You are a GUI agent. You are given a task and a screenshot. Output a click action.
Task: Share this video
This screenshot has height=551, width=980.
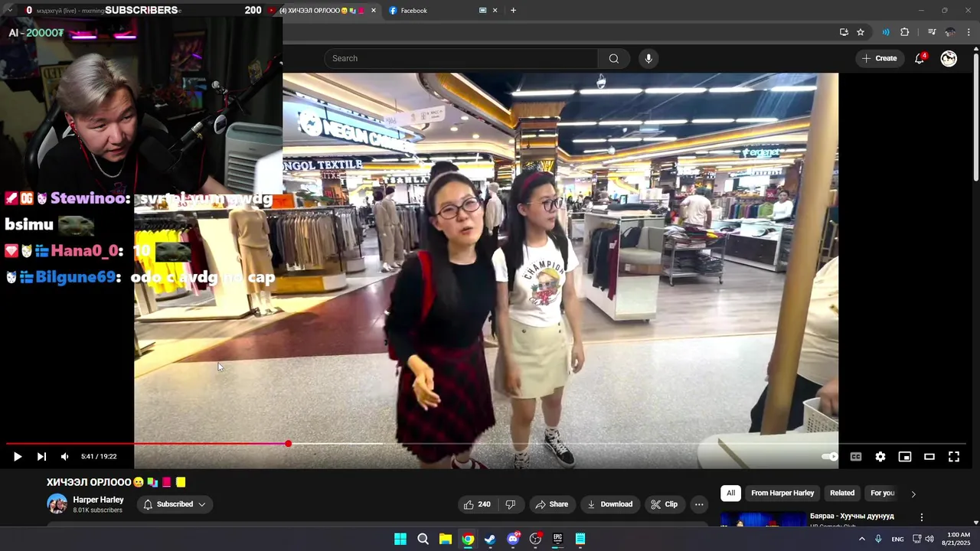[x=551, y=504]
